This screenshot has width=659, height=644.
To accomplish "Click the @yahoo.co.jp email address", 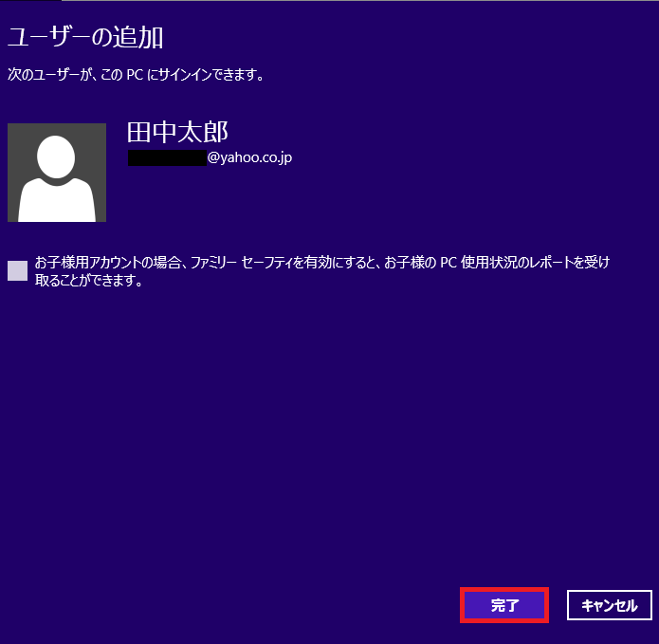I will click(x=210, y=157).
